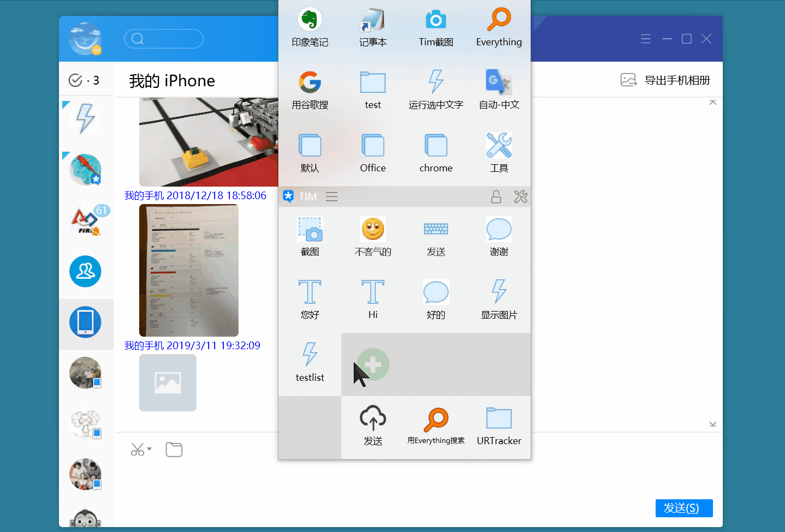Open the Everything search shortcut
The height and width of the screenshot is (532, 785).
[499, 20]
